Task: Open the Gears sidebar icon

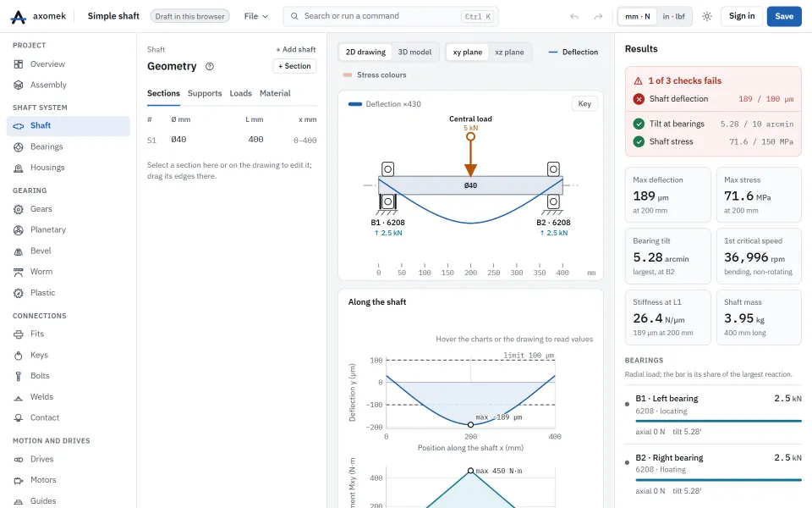Action: click(x=18, y=209)
